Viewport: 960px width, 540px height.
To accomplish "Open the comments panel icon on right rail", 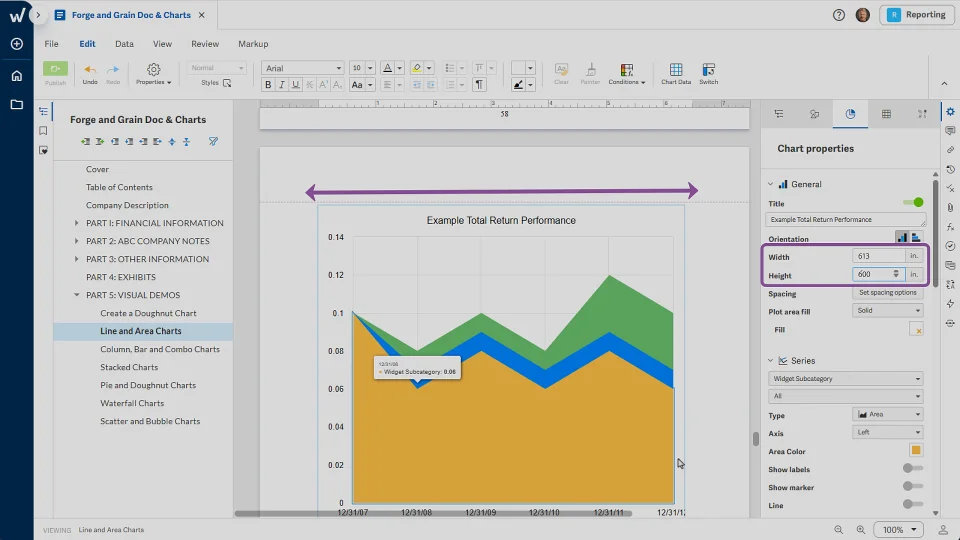I will (950, 131).
